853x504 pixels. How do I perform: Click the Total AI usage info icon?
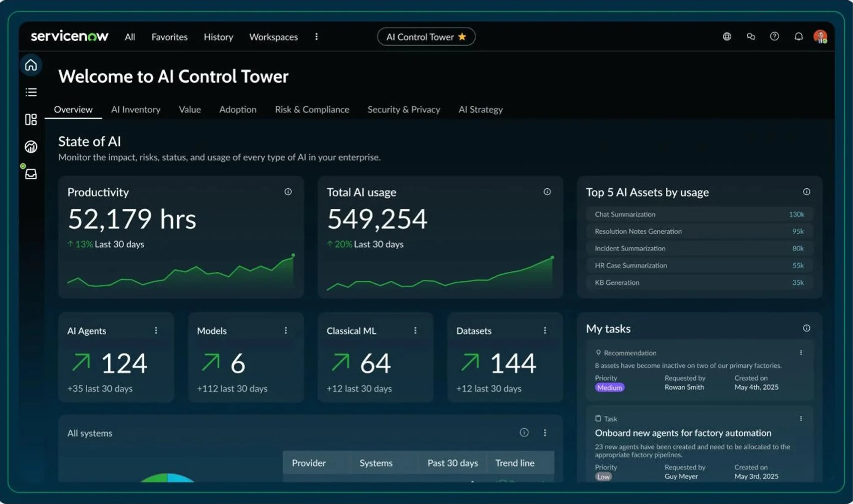(x=547, y=192)
